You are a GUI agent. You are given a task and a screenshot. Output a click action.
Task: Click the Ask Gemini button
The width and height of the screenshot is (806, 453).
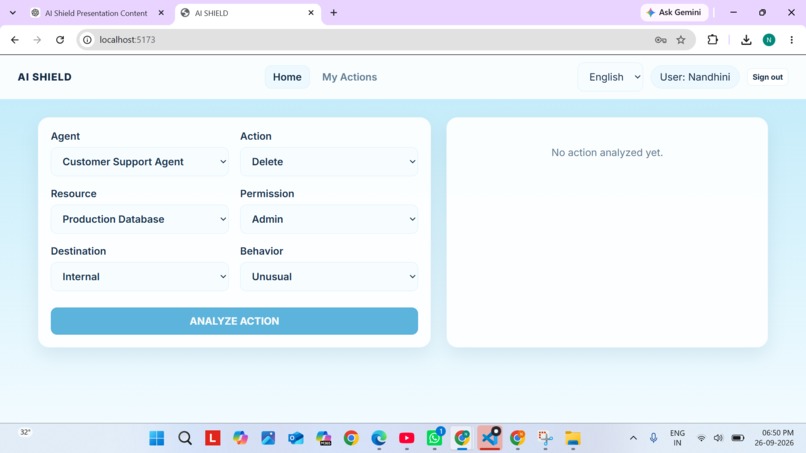674,12
